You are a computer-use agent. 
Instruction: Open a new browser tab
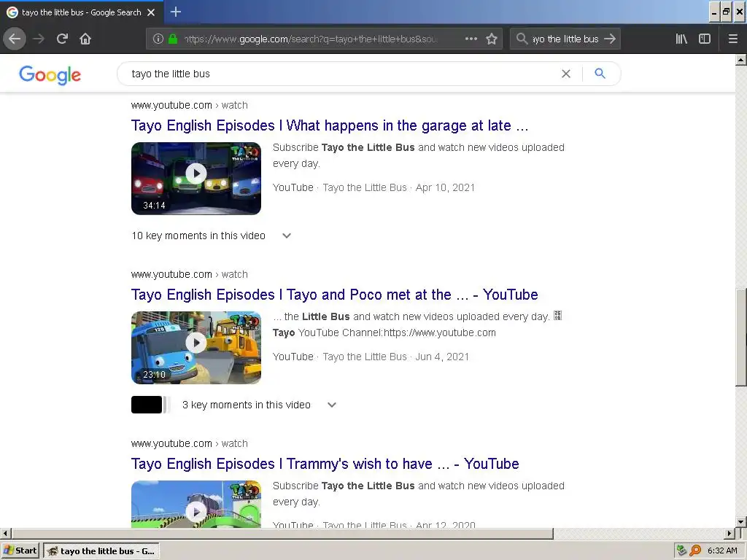[x=176, y=12]
